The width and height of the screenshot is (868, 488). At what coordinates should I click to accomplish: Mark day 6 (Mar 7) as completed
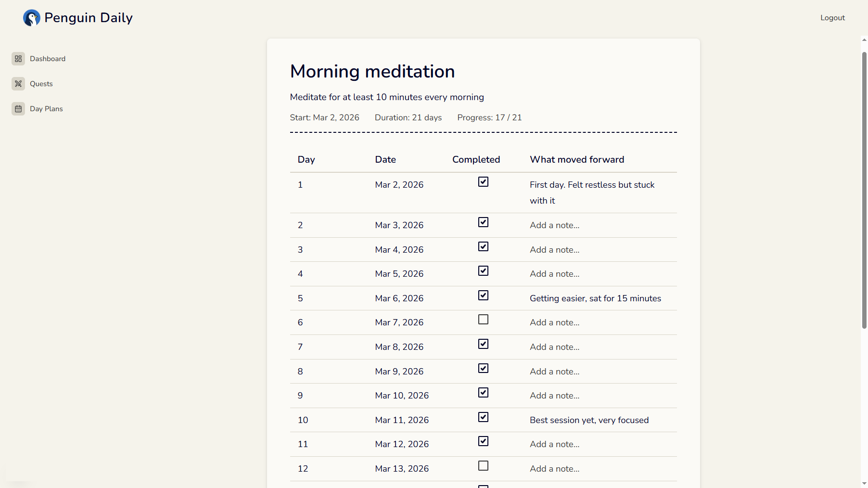coord(483,320)
